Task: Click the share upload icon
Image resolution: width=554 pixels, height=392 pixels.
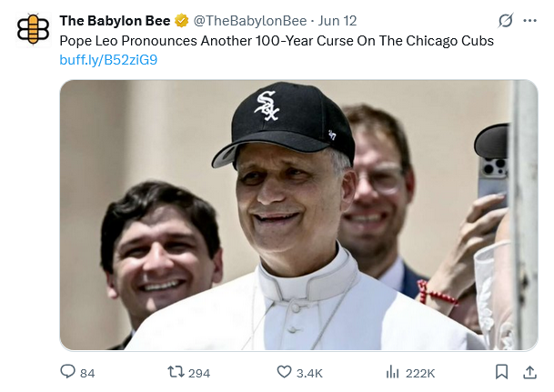Action: click(529, 372)
